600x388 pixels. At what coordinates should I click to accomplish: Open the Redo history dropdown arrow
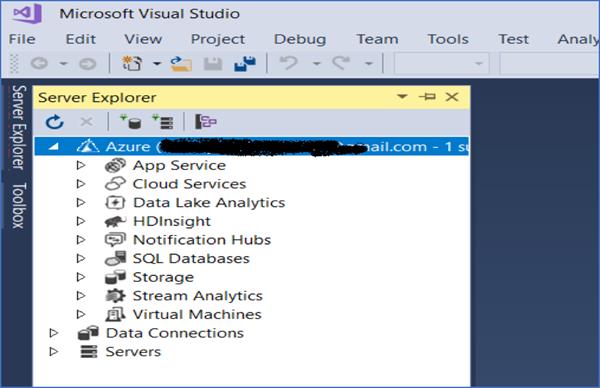[x=369, y=64]
